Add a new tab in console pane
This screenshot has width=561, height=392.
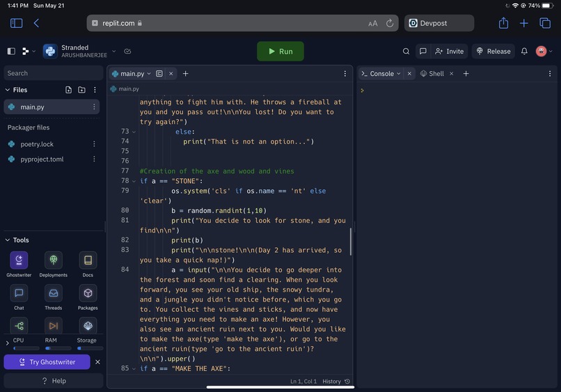(x=466, y=73)
